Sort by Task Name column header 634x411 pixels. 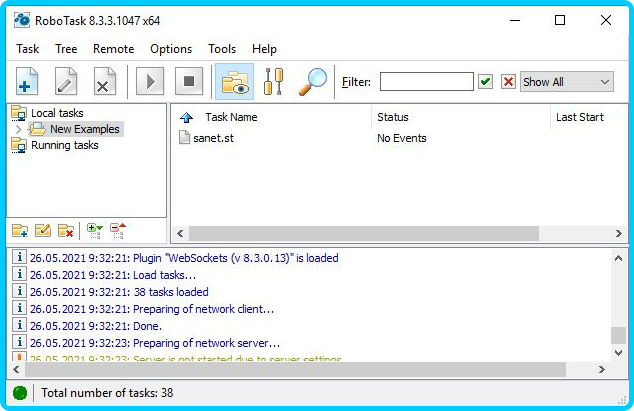tap(231, 117)
